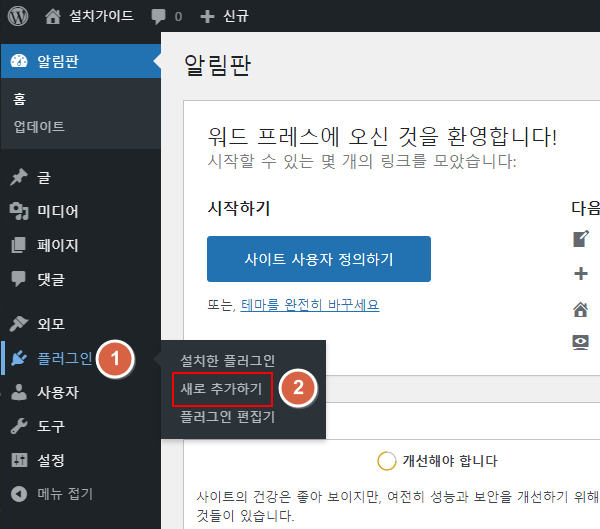Select 설치한 플러그인 in the flyout
Image resolution: width=600 pixels, height=529 pixels.
point(228,361)
